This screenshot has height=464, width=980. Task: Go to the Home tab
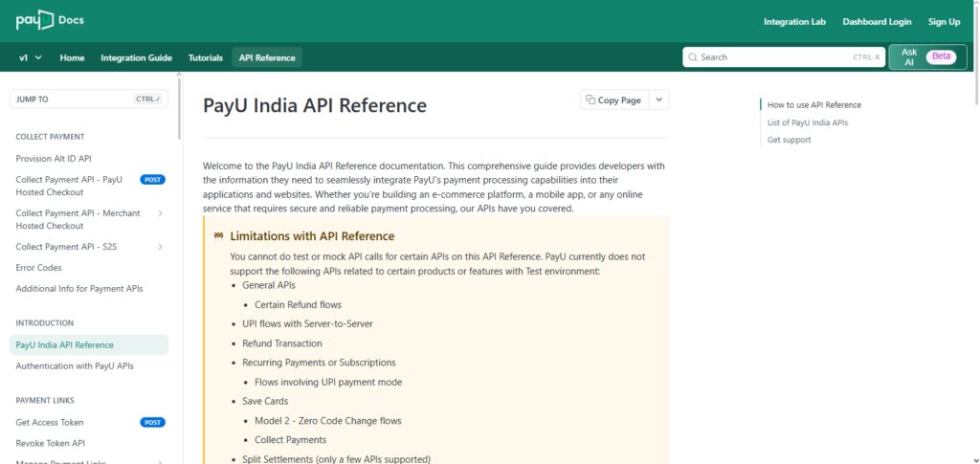(72, 57)
